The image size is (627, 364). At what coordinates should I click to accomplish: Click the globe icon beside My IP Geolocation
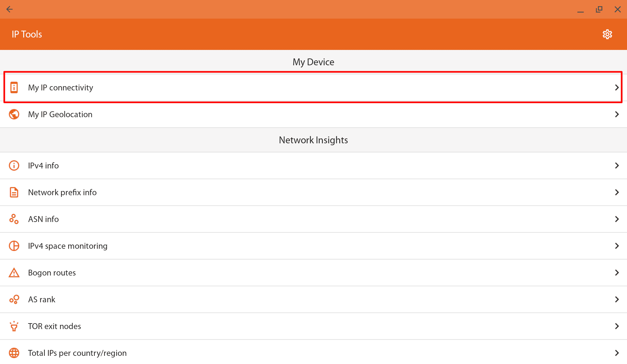14,114
